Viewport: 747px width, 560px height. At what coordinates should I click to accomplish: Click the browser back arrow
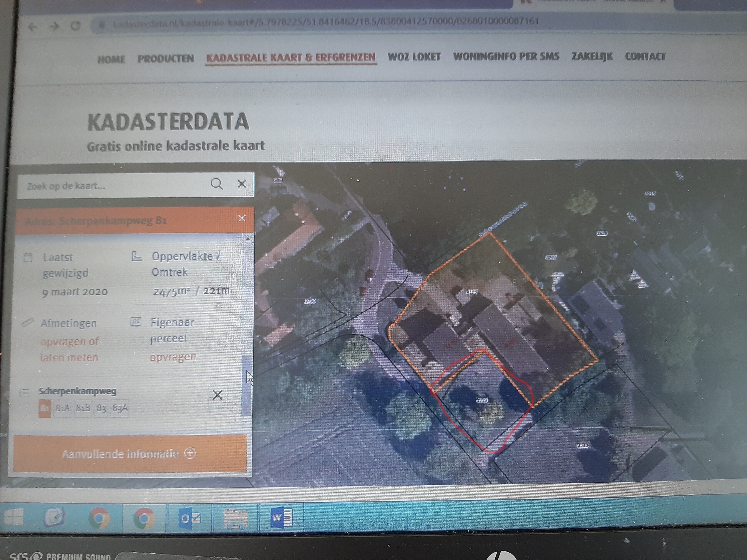33,27
